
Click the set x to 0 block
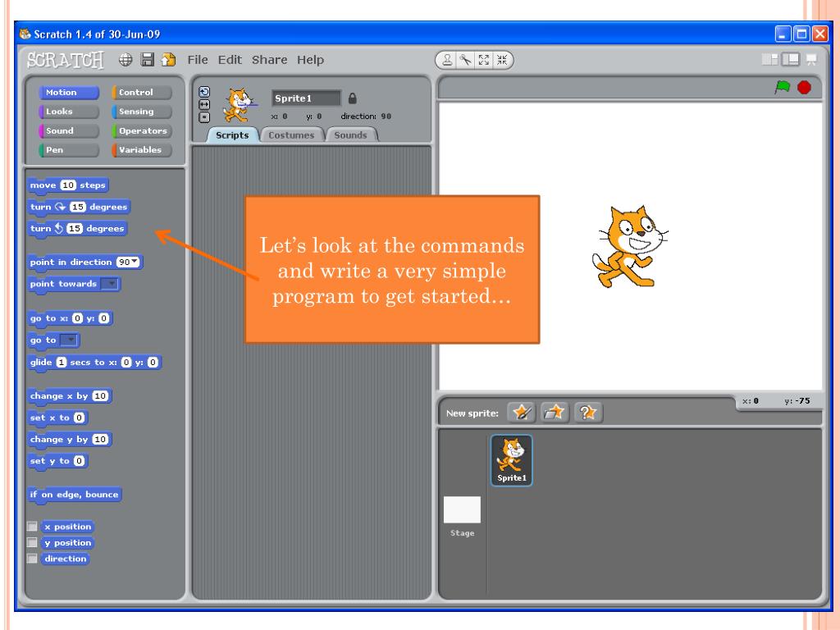(x=57, y=418)
